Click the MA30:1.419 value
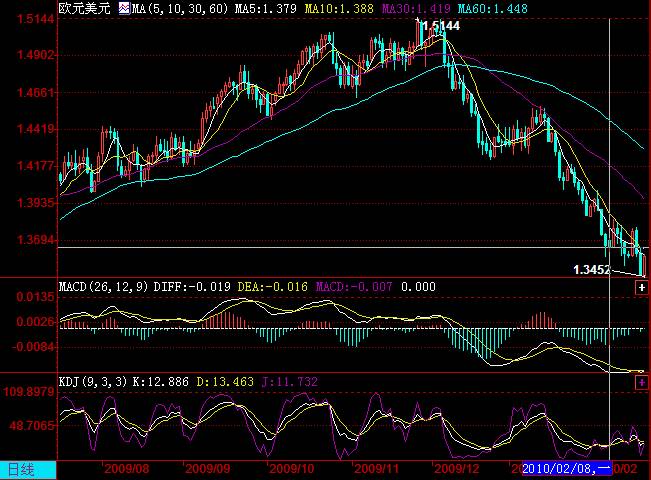This screenshot has width=651, height=480. pyautogui.click(x=416, y=9)
